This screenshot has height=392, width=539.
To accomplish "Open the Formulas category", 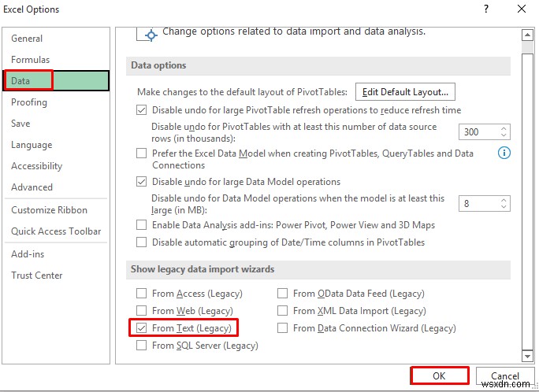I will click(x=30, y=60).
